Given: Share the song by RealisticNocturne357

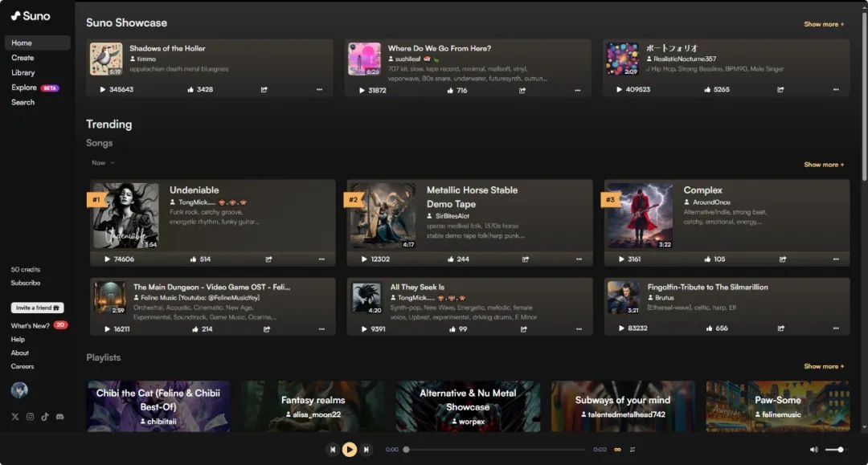Looking at the screenshot, I should pyautogui.click(x=780, y=90).
